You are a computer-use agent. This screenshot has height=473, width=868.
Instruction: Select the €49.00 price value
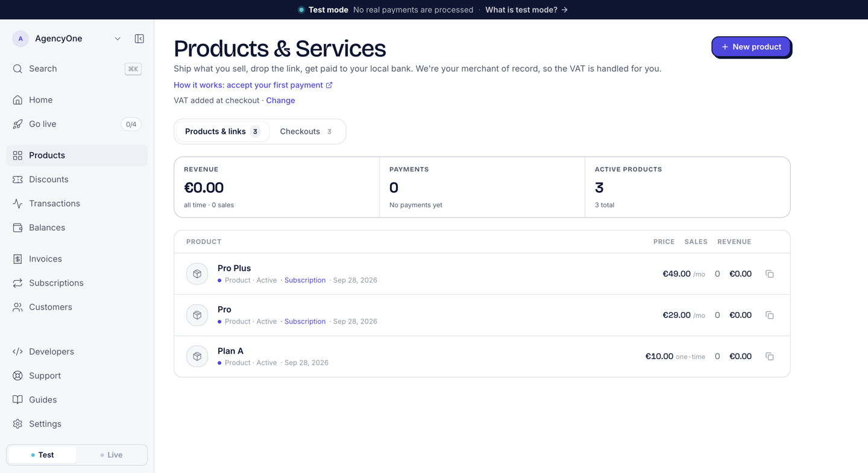676,274
